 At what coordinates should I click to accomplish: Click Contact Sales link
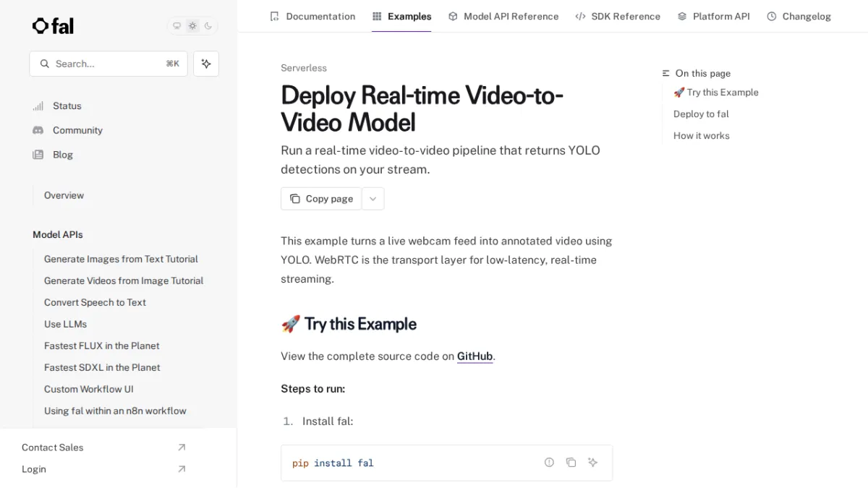coord(52,448)
